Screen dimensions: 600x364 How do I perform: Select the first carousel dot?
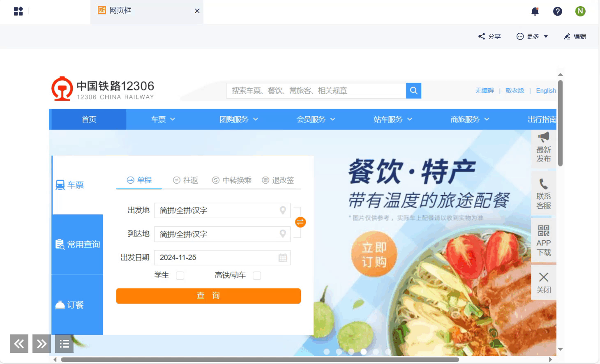point(327,352)
